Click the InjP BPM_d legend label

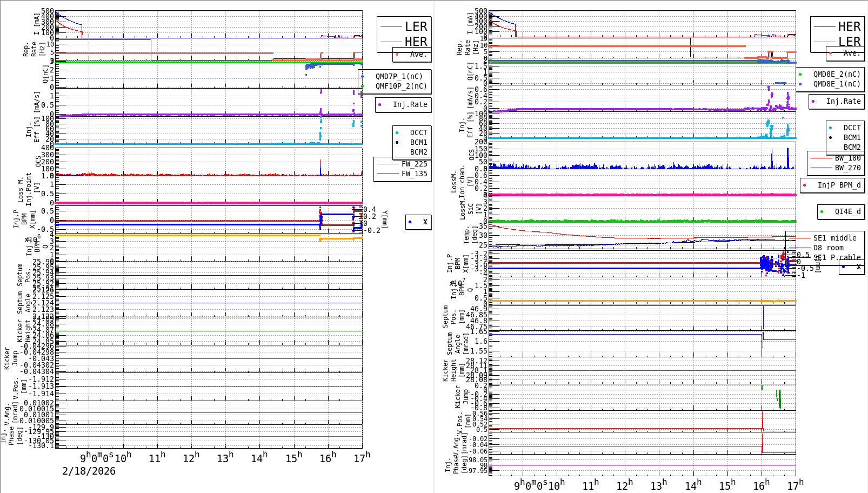pos(839,185)
